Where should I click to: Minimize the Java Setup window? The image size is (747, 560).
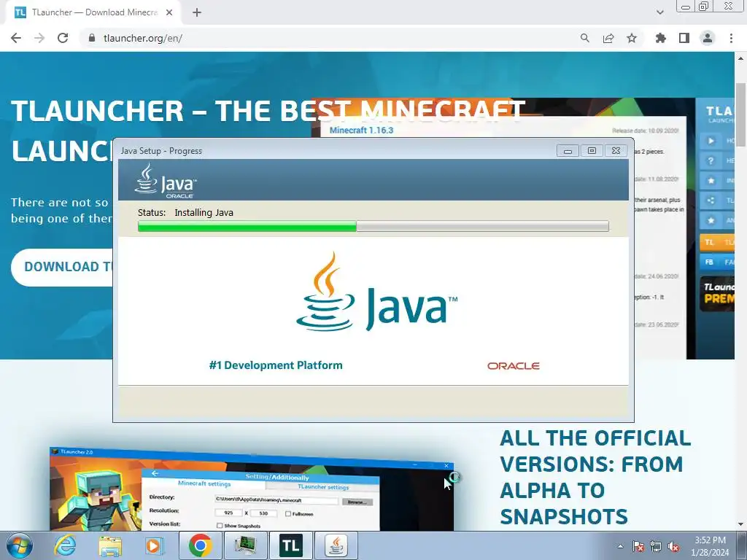pos(568,151)
